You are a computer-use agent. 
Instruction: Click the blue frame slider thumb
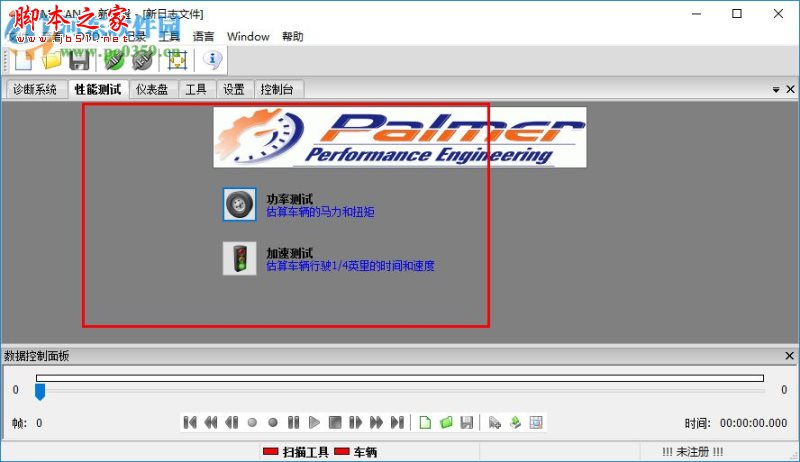pos(40,392)
